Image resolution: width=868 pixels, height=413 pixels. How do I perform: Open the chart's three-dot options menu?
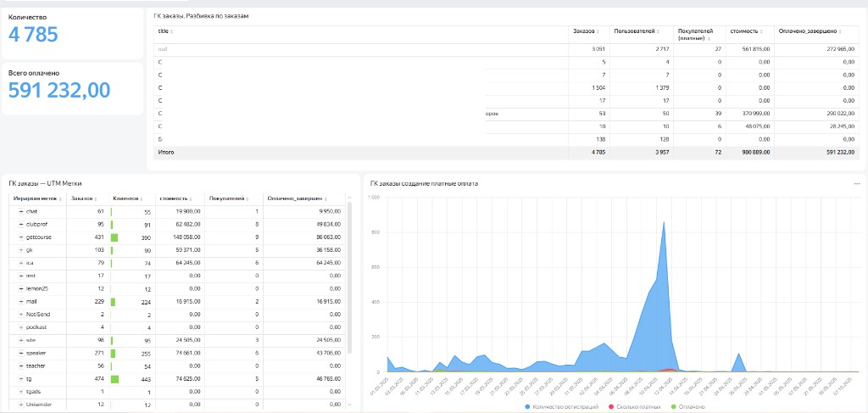(x=857, y=183)
